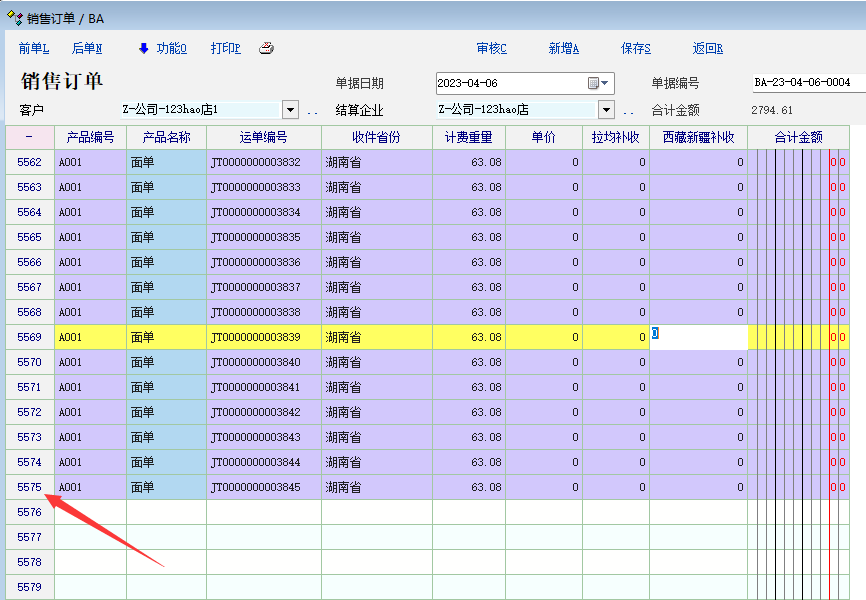Click 审核 to approve the order
Image resolution: width=866 pixels, height=600 pixels.
coord(491,48)
